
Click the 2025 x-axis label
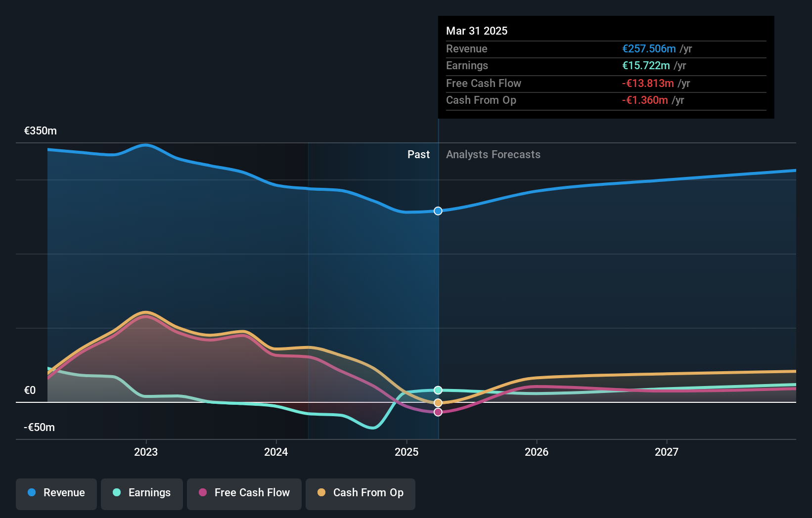tap(406, 452)
